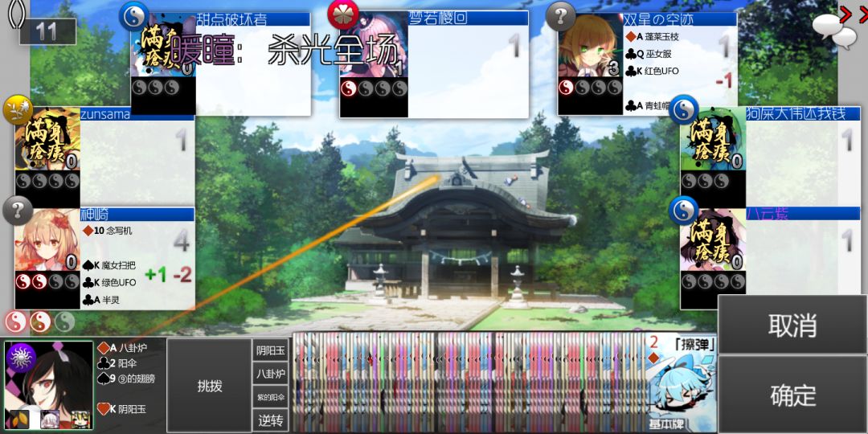Screen dimensions: 868x434
Task: Click 神崎's club A 半灵 equipment
Action: pyautogui.click(x=101, y=300)
